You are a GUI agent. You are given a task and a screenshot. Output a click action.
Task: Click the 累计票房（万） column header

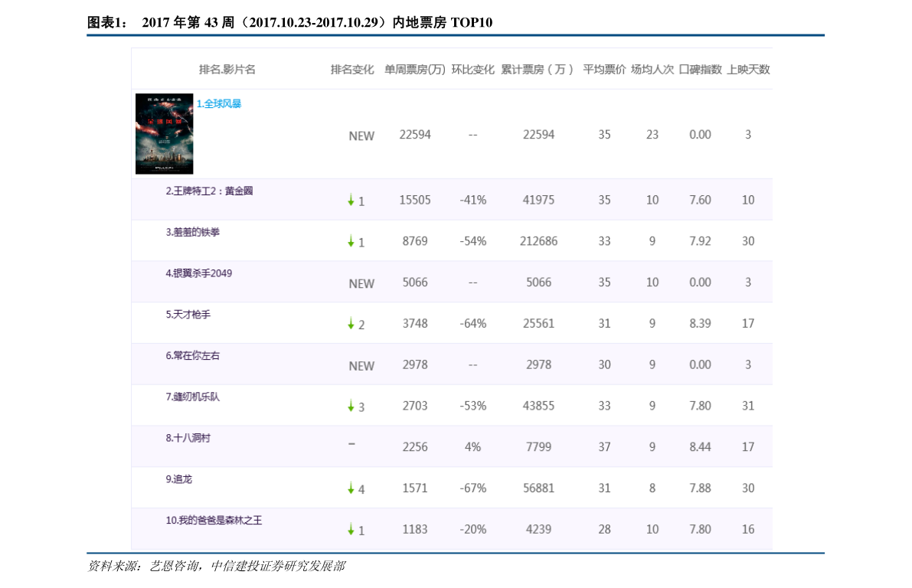[538, 70]
